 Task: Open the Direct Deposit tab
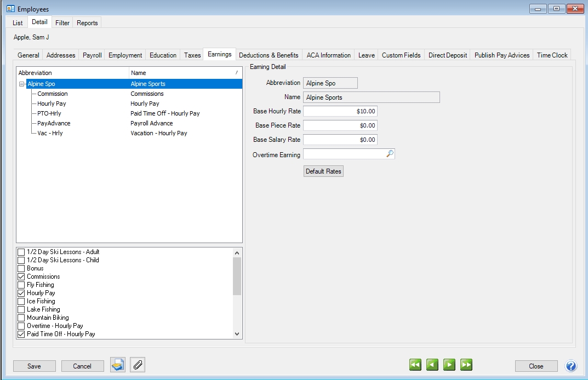coord(448,55)
